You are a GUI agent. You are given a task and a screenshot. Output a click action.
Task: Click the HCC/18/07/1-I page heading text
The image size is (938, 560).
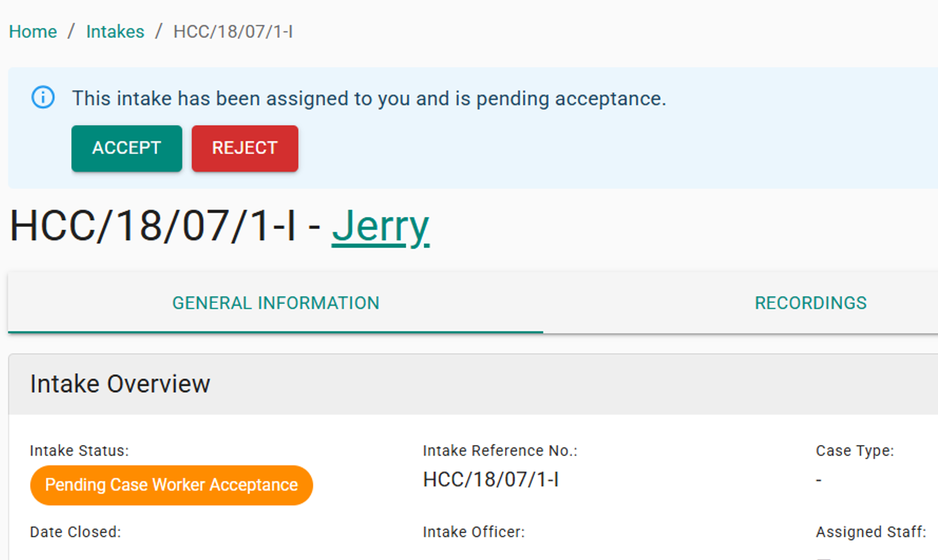(x=153, y=227)
